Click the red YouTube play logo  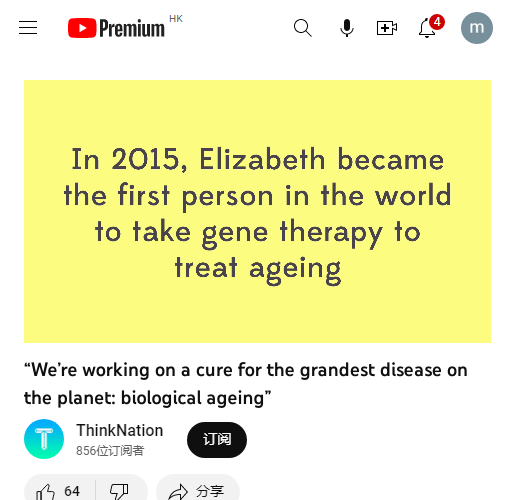tap(82, 28)
